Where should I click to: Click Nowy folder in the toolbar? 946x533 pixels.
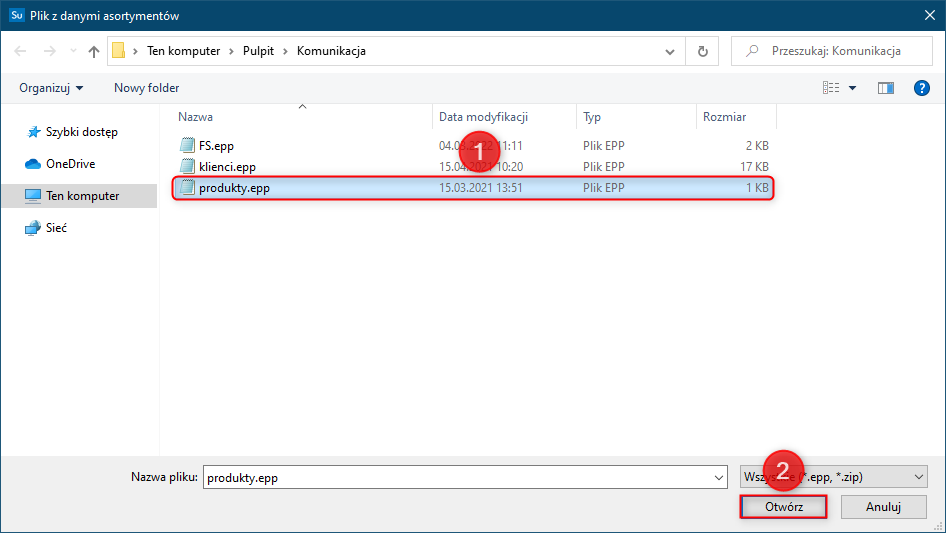[x=146, y=88]
